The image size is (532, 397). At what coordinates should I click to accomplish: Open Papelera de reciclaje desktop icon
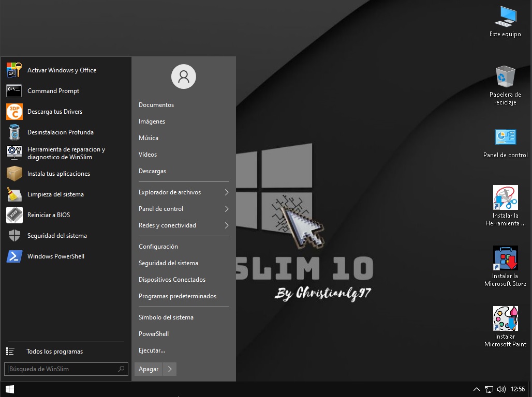point(505,77)
